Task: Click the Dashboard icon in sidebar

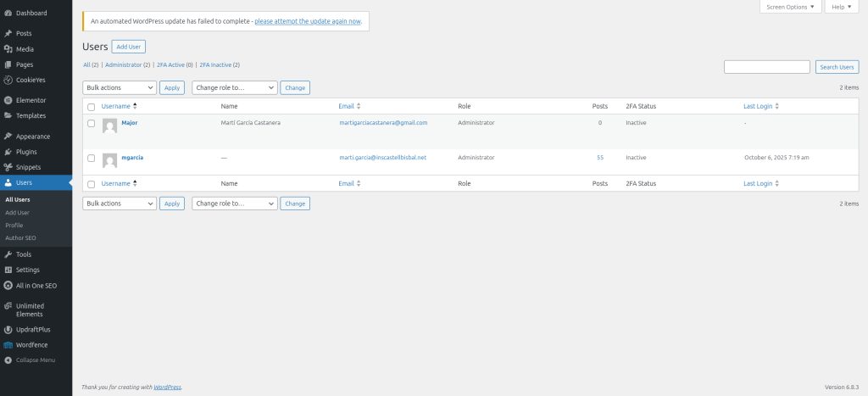Action: [x=8, y=13]
